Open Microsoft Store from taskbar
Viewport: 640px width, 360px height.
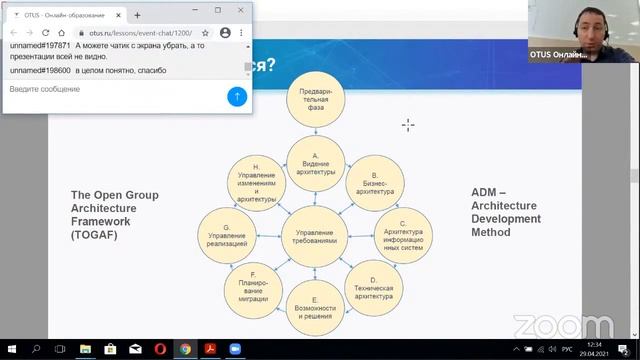(x=110, y=349)
